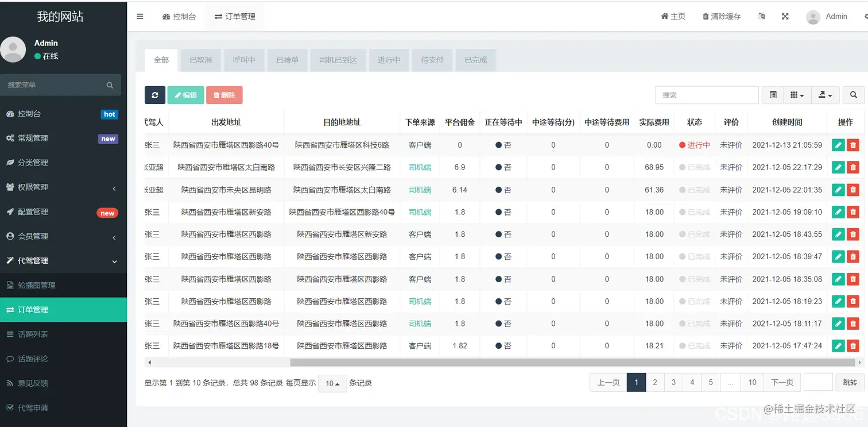Open the export data dropdown
This screenshot has width=868, height=427.
[826, 95]
